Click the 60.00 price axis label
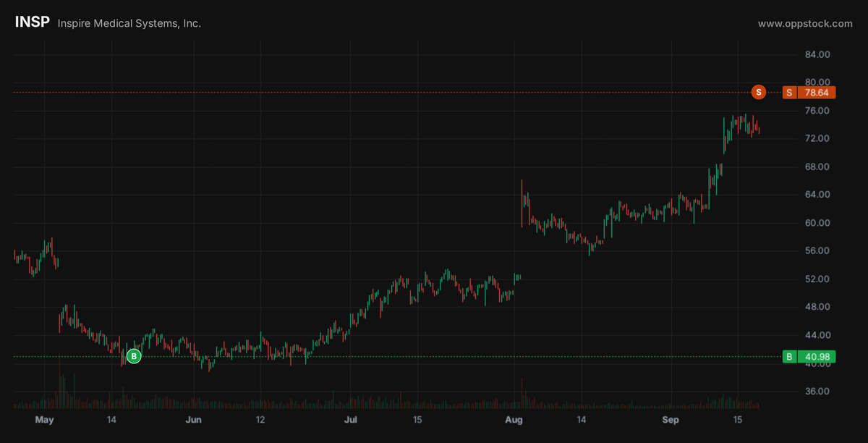This screenshot has height=443, width=868. tap(817, 223)
